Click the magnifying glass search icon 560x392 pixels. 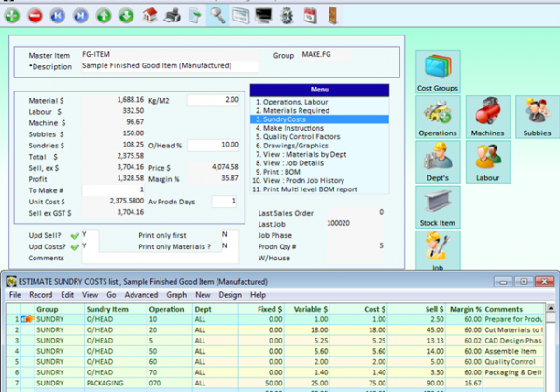217,16
